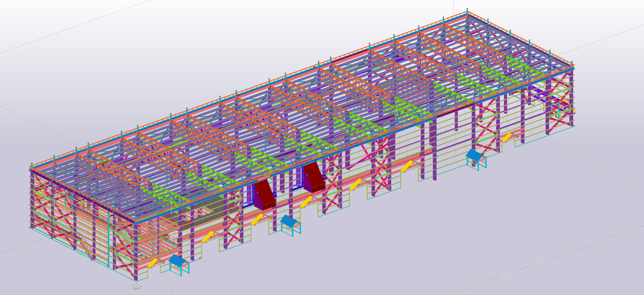Select the rightmost blue canopy roof
The width and height of the screenshot is (644, 295).
474,155
